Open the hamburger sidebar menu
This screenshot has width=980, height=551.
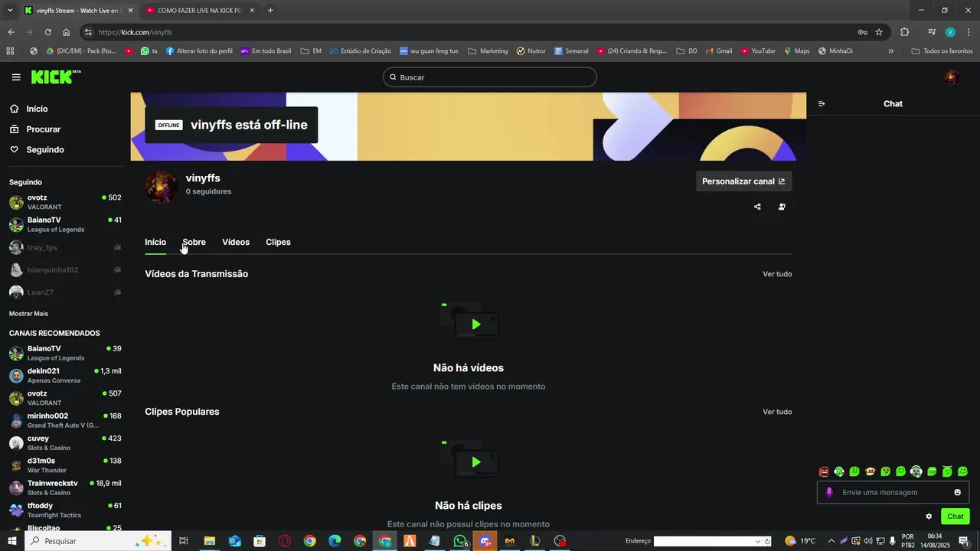pos(16,77)
